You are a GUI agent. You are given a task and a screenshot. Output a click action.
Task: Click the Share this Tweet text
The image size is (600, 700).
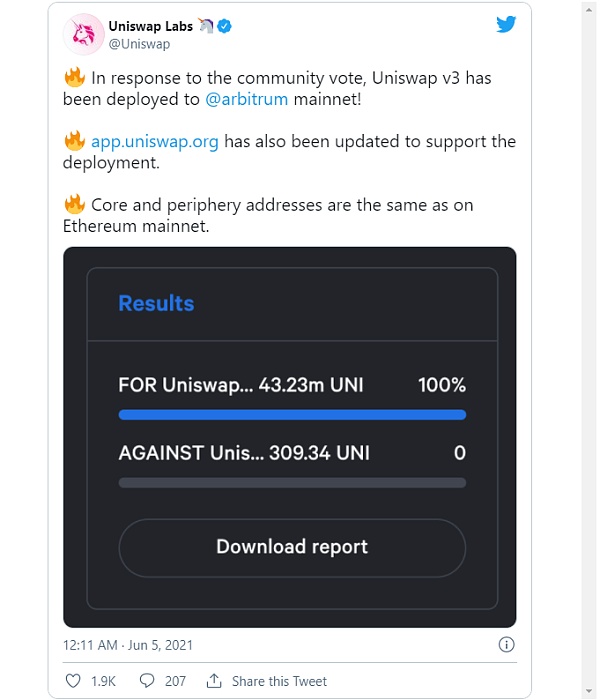click(x=279, y=681)
